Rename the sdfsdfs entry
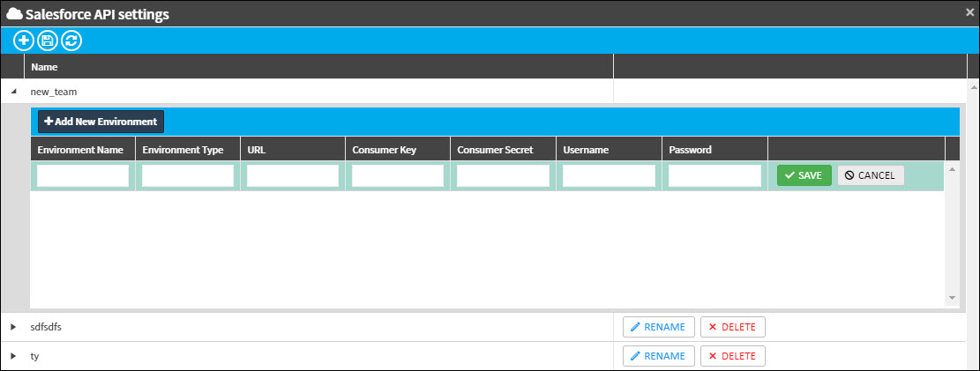Screen dimensions: 980x371 pos(659,327)
